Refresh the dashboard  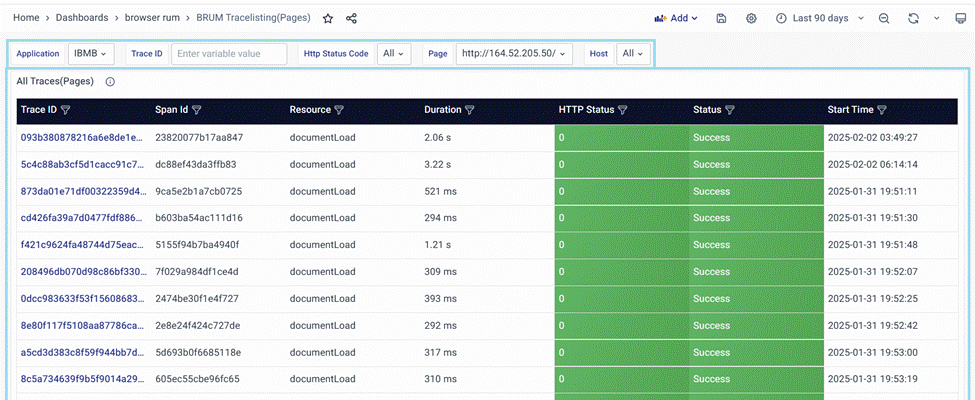(x=913, y=18)
